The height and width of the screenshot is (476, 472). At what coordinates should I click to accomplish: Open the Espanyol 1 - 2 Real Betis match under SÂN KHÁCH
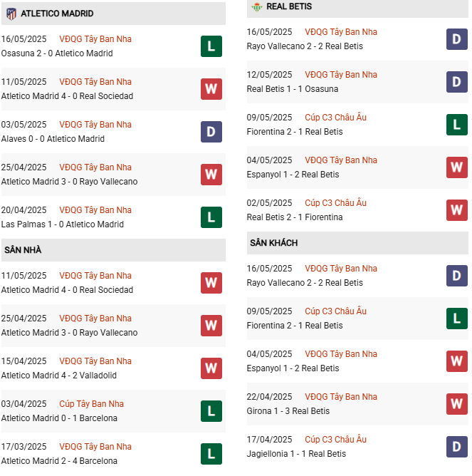(293, 368)
